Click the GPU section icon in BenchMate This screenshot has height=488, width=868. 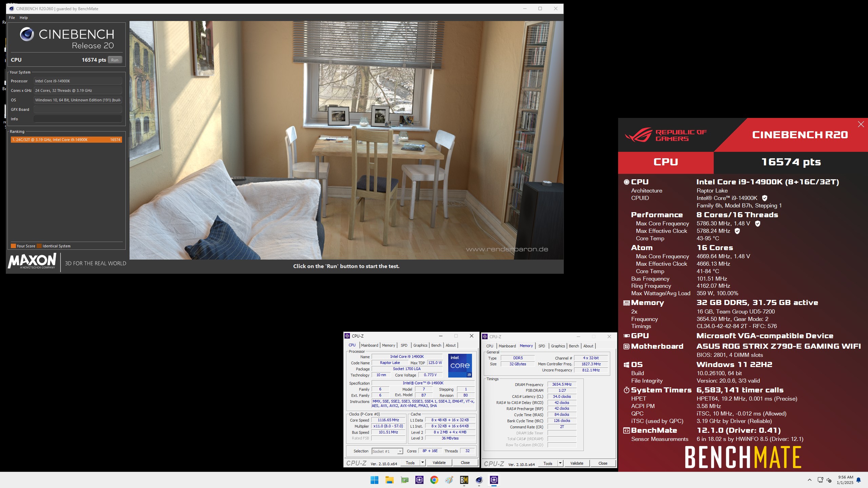tap(627, 336)
